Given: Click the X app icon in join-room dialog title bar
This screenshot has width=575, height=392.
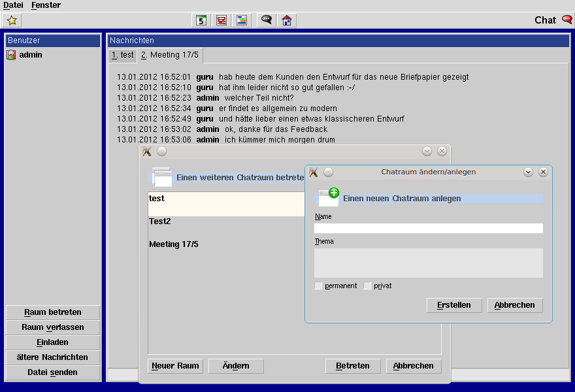Looking at the screenshot, I should click(146, 152).
